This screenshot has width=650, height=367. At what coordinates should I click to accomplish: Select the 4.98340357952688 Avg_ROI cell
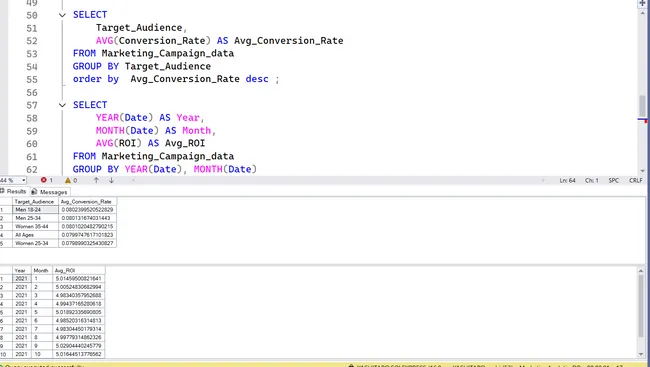(x=79, y=295)
